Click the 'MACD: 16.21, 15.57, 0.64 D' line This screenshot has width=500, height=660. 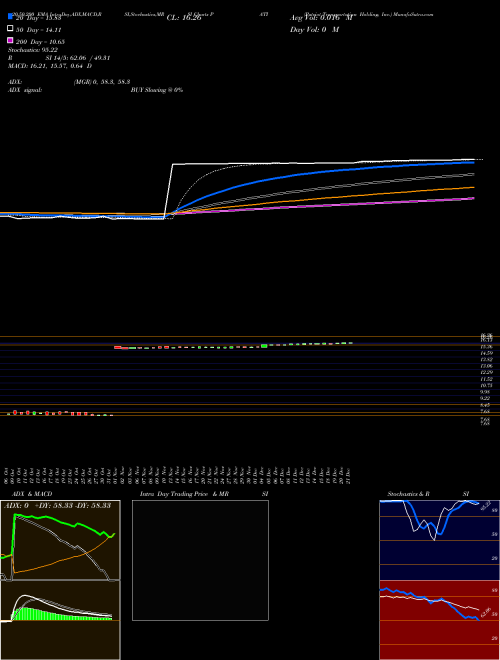click(50, 66)
